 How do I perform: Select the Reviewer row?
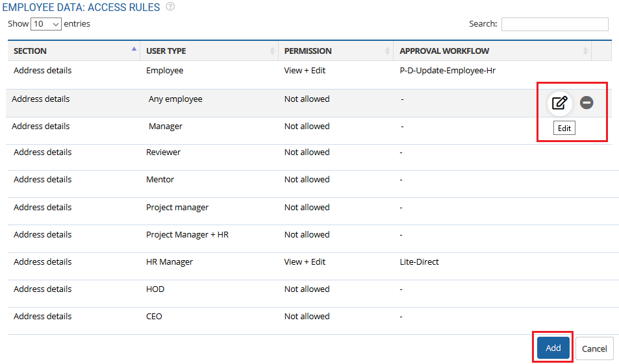click(x=163, y=152)
